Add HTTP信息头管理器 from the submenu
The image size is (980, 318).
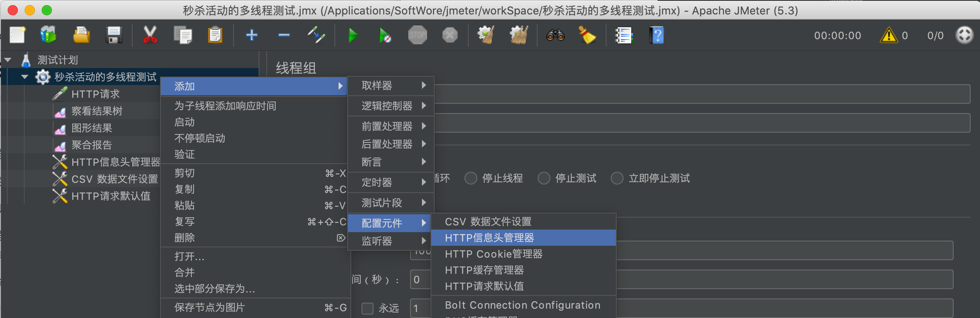(x=524, y=238)
